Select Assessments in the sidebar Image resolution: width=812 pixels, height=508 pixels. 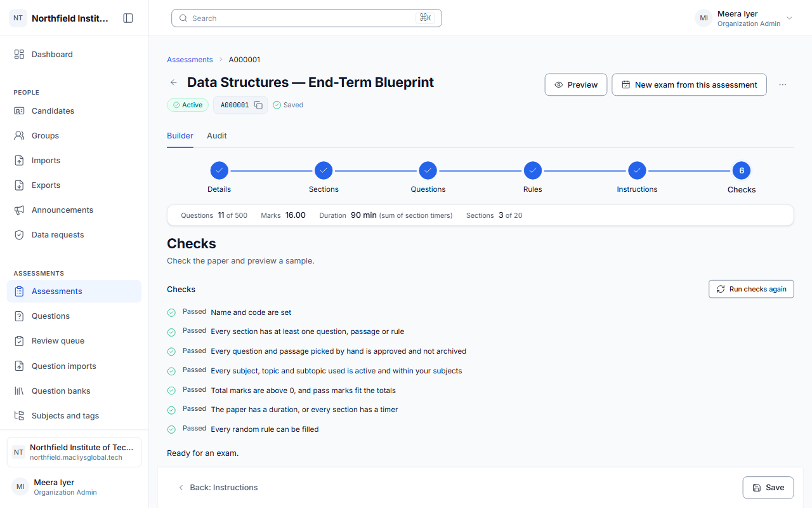(74, 291)
